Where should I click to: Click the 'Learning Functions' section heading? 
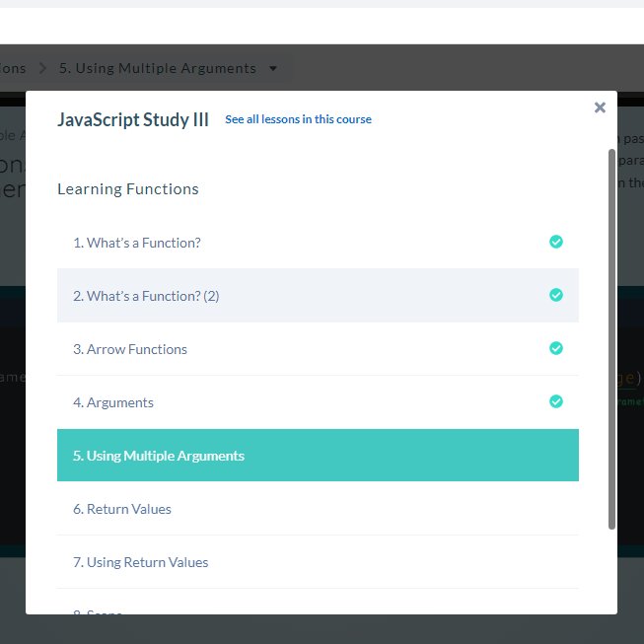[x=128, y=189]
